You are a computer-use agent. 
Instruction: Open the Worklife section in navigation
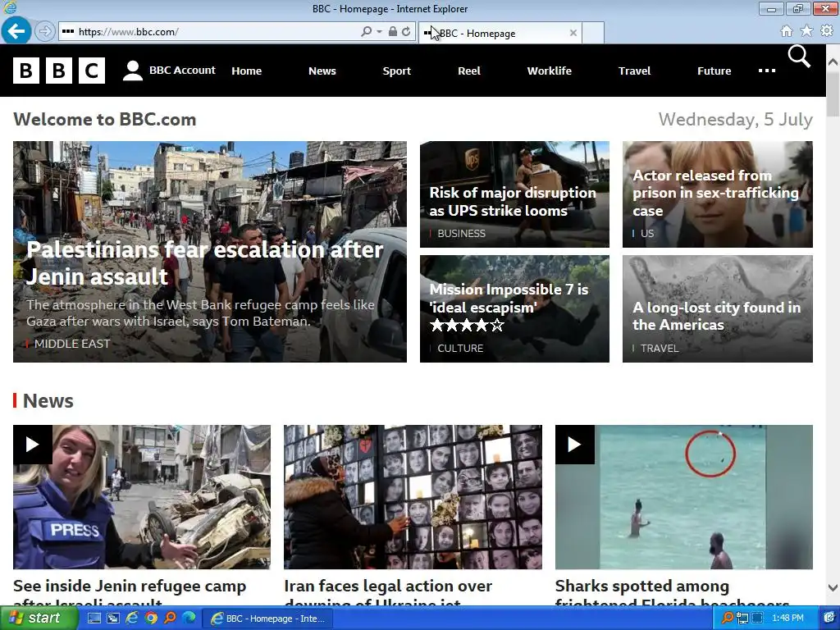coord(549,71)
